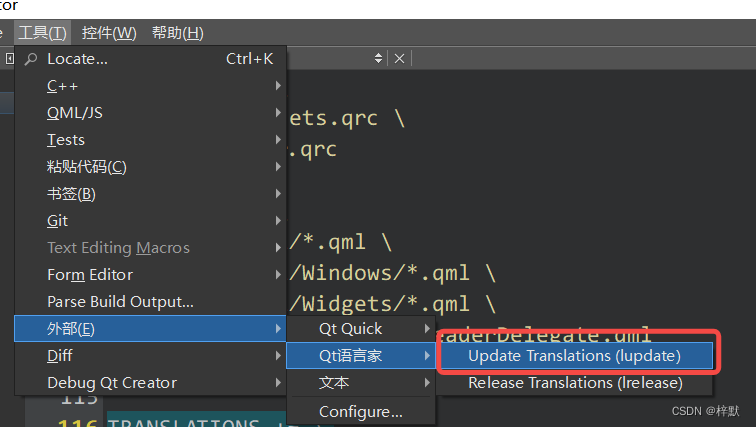Choose Configure... in external menu
Viewport: 756px width, 427px height.
pos(361,412)
